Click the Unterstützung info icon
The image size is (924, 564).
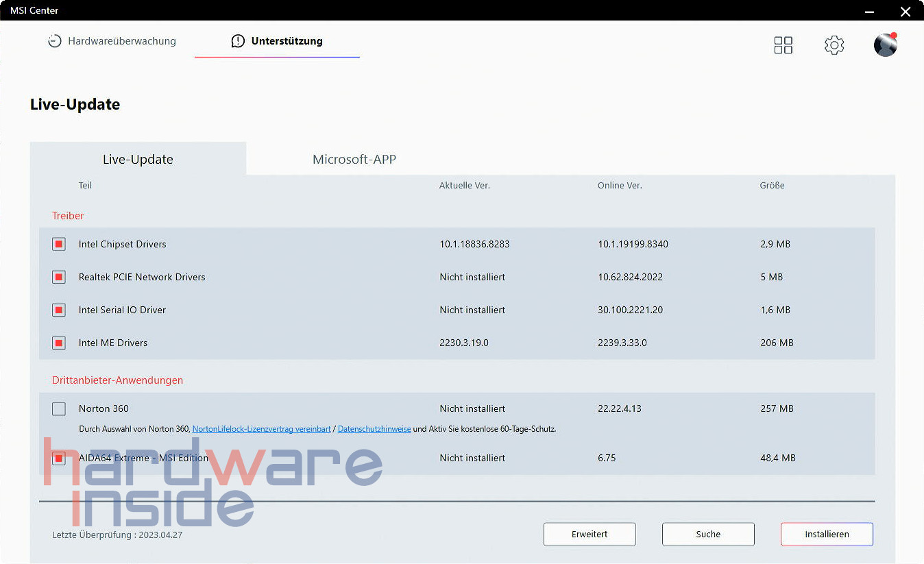238,41
